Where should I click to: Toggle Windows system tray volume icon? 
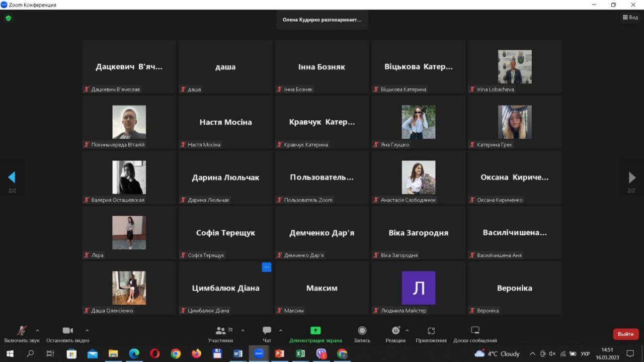point(552,354)
